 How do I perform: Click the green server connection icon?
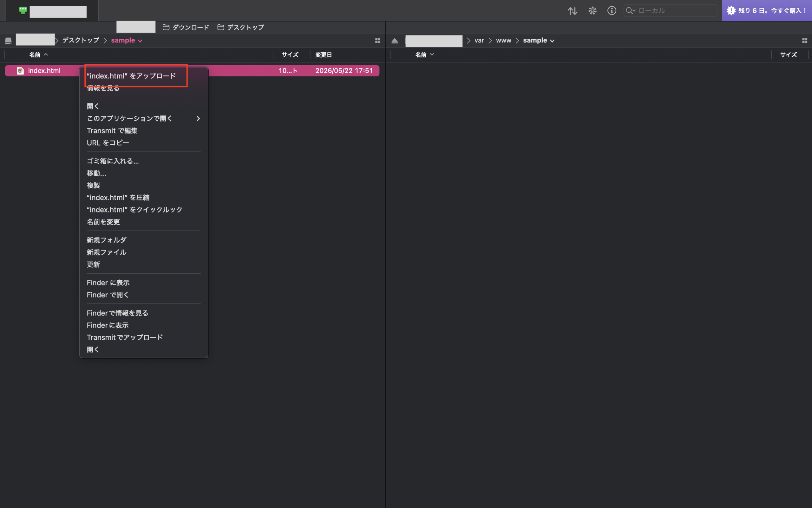[x=23, y=10]
